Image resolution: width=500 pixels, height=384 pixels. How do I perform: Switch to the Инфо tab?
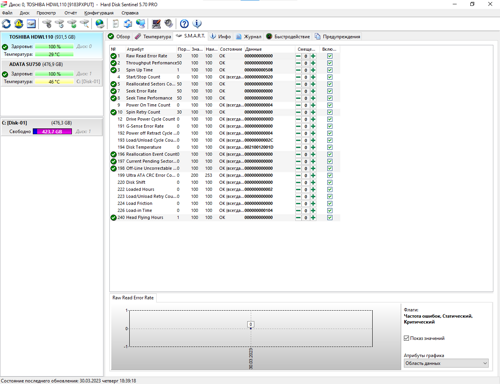[x=220, y=36]
